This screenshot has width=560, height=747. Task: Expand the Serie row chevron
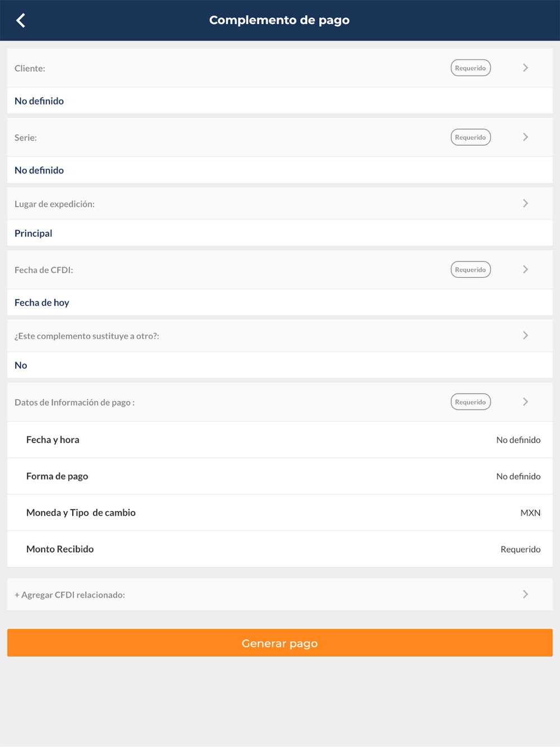coord(525,137)
